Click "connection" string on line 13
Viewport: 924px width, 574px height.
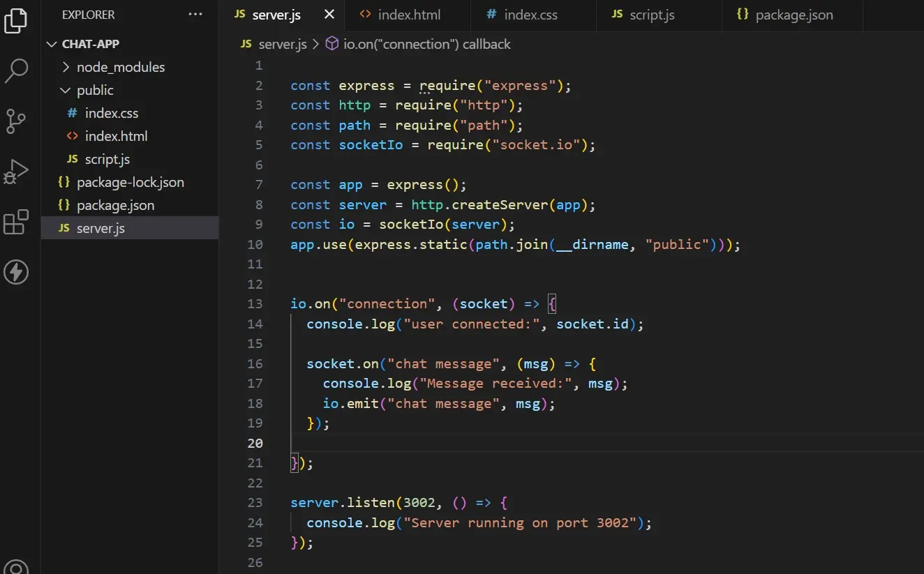point(387,304)
